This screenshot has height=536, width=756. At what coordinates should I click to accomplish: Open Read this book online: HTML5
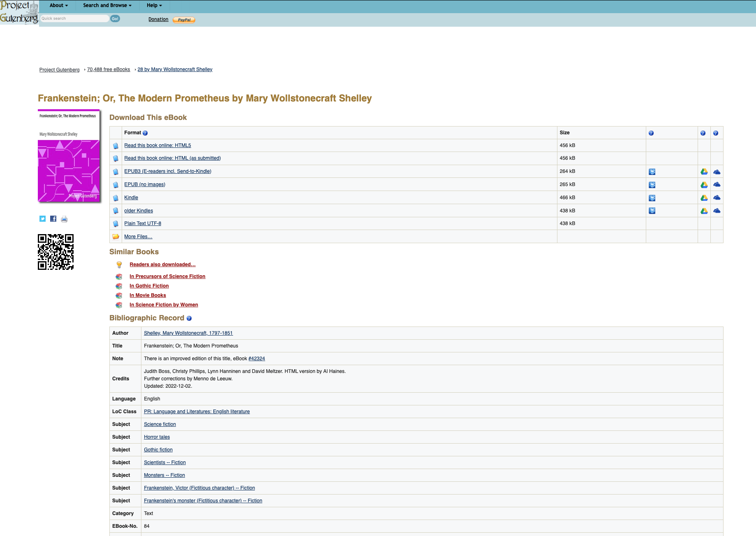click(x=157, y=145)
